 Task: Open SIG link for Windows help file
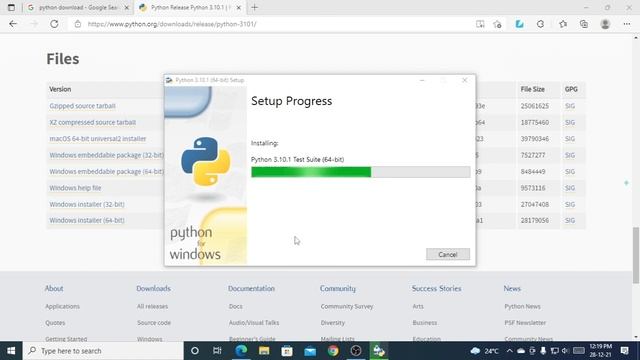570,188
